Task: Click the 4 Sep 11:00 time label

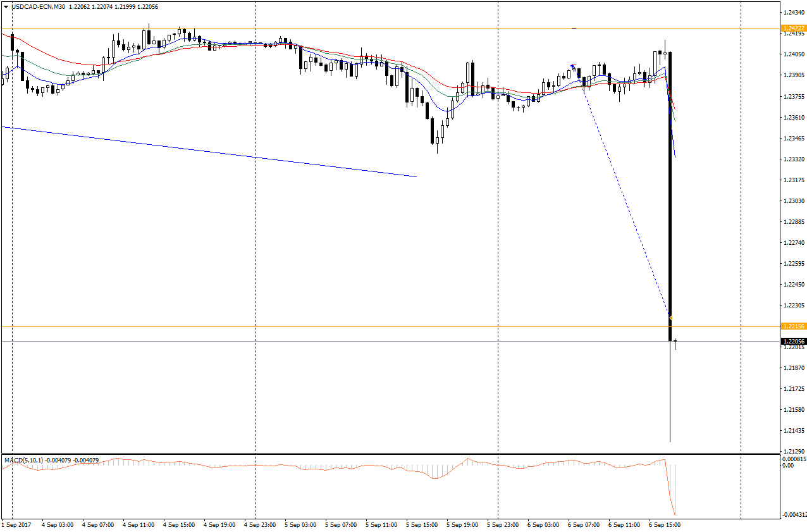Action: tap(139, 524)
